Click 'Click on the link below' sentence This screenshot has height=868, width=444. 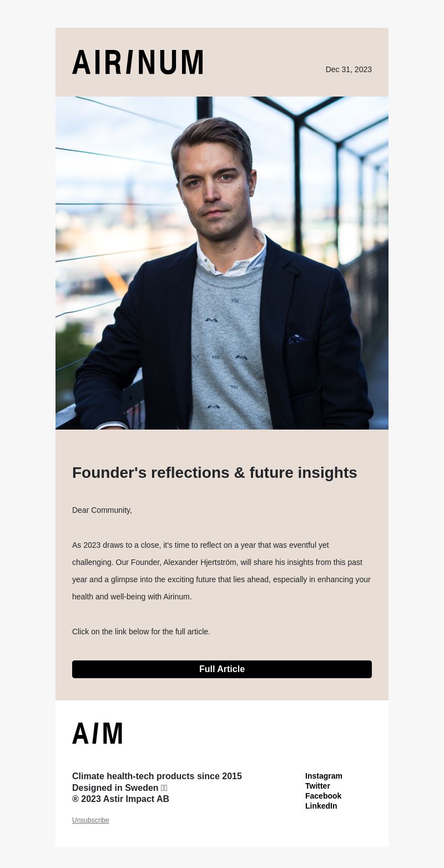(141, 632)
